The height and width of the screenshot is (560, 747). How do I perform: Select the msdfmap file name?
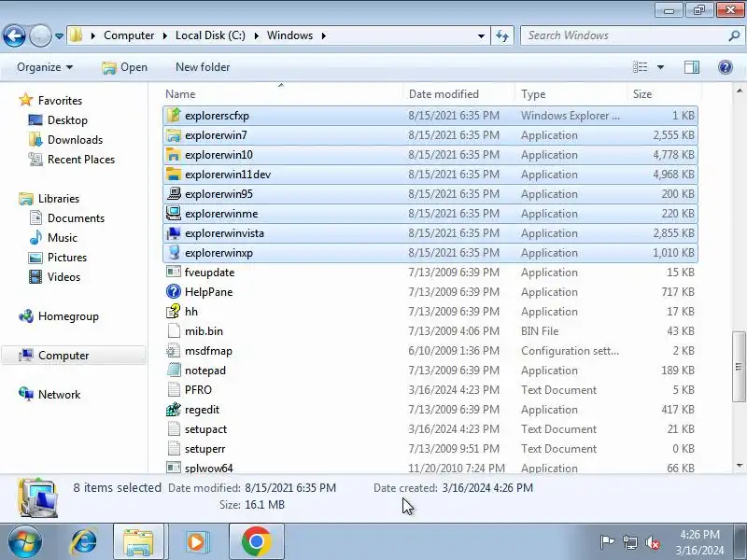click(x=208, y=351)
